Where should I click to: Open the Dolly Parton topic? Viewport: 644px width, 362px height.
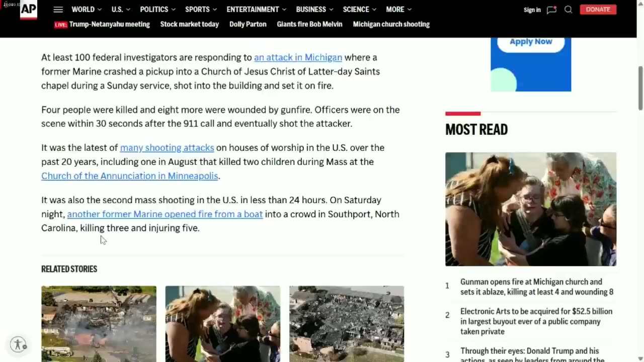pos(248,24)
